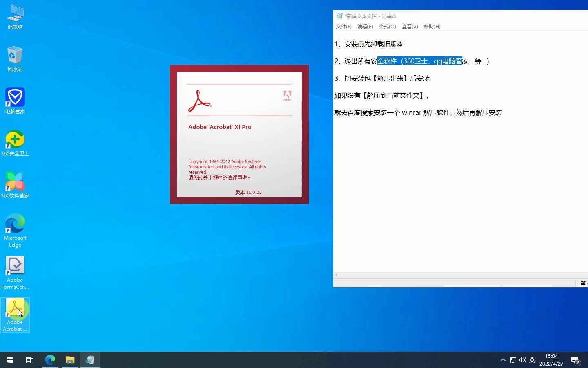Select the Microsoft Edge desktop shortcut
The width and height of the screenshot is (588, 368).
point(15,231)
